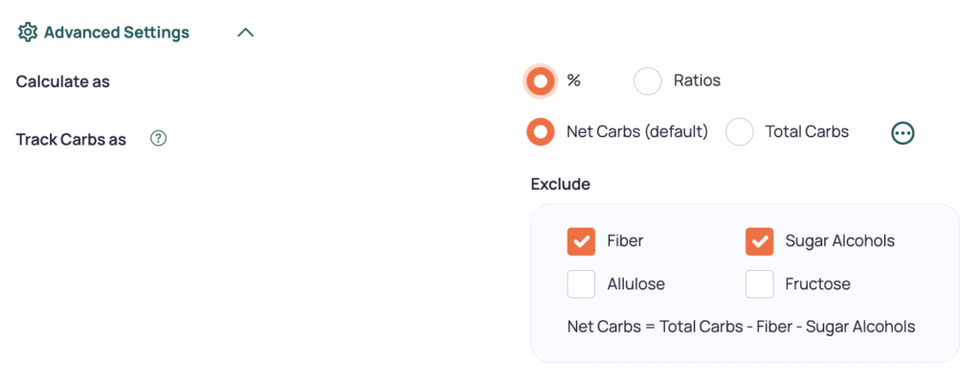Open the Track Carbs help question icon
The width and height of the screenshot is (980, 386).
159,138
